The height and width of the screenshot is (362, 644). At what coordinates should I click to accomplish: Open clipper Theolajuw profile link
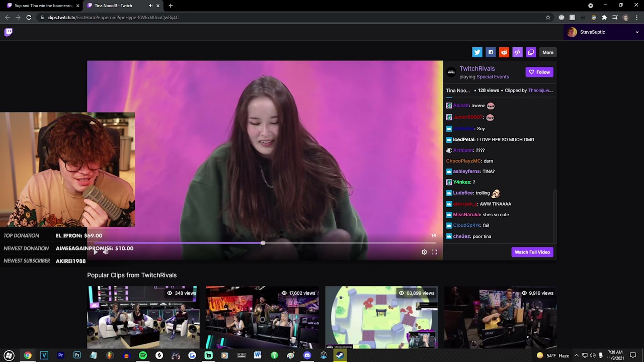(540, 90)
